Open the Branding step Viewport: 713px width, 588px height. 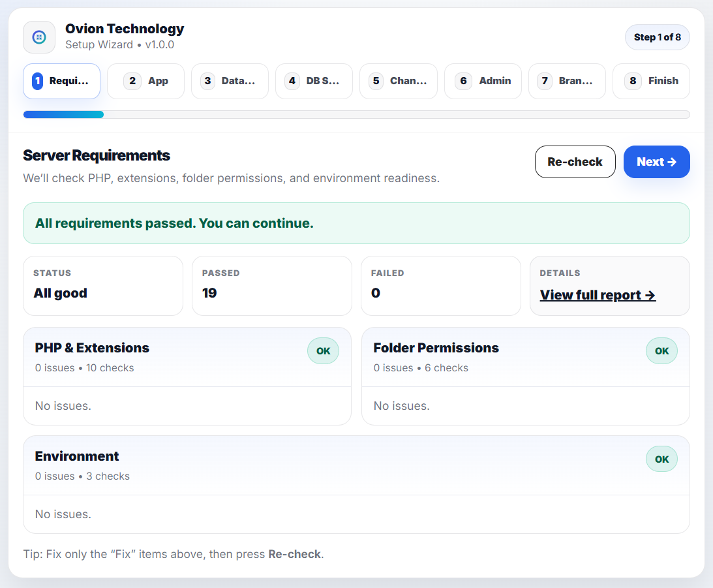(567, 80)
